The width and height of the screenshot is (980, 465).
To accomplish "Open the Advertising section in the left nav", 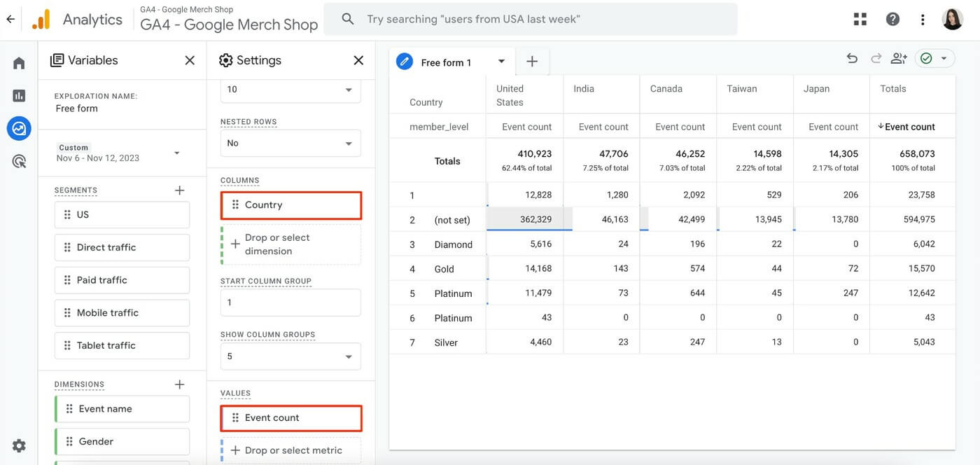I will tap(18, 160).
